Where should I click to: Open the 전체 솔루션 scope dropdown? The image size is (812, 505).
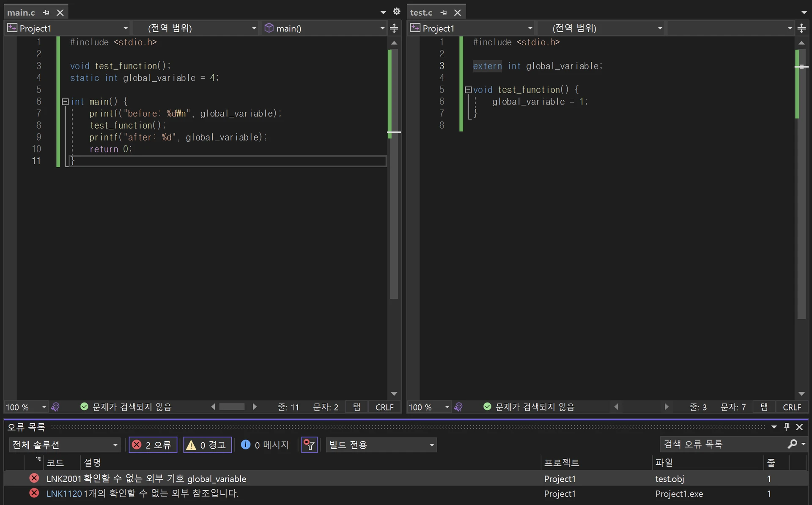click(64, 445)
